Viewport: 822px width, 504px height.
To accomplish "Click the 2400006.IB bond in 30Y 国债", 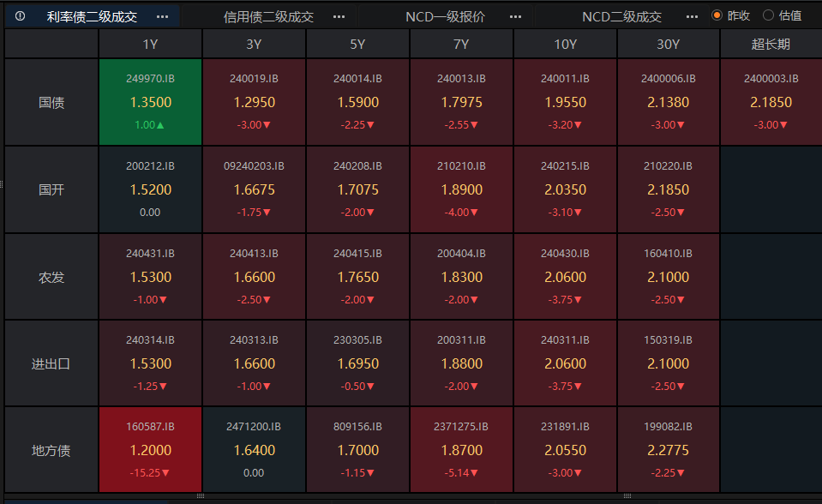I will click(668, 102).
